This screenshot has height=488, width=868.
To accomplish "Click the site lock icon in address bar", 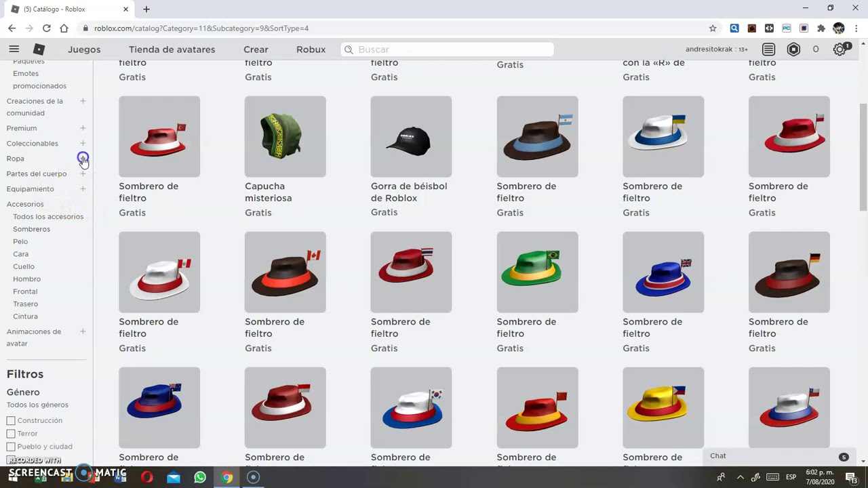I will click(85, 28).
